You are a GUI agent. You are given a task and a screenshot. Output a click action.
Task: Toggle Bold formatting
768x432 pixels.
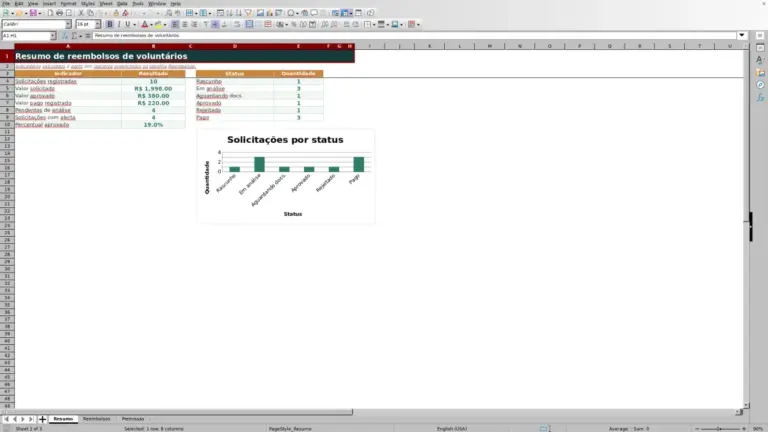point(109,24)
